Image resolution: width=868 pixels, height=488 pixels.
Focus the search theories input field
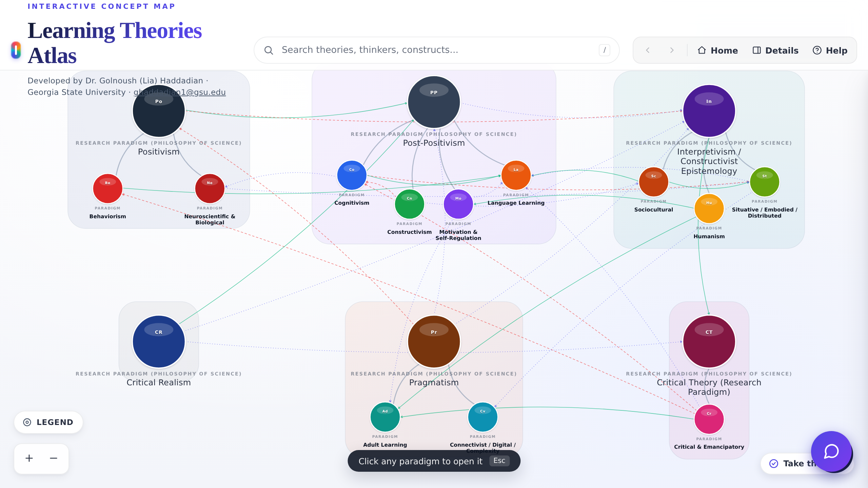(437, 50)
